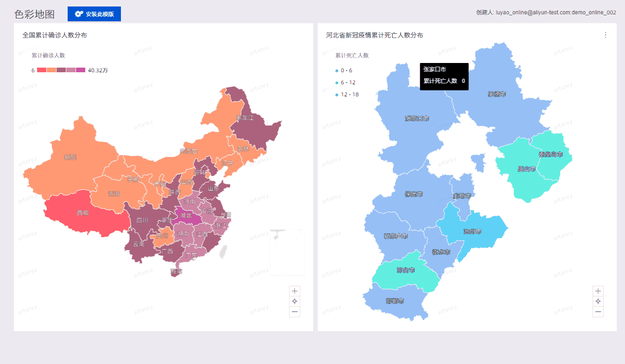Recenter the Hebei map with locate icon
625x364 pixels.
coord(598,301)
